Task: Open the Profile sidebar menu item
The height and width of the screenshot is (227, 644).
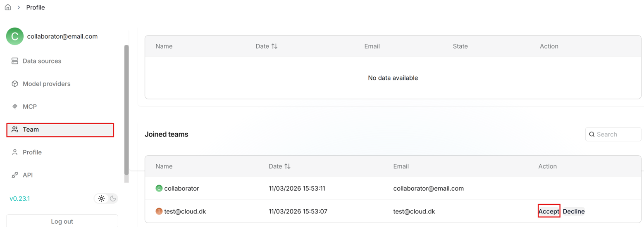Action: pos(32,152)
